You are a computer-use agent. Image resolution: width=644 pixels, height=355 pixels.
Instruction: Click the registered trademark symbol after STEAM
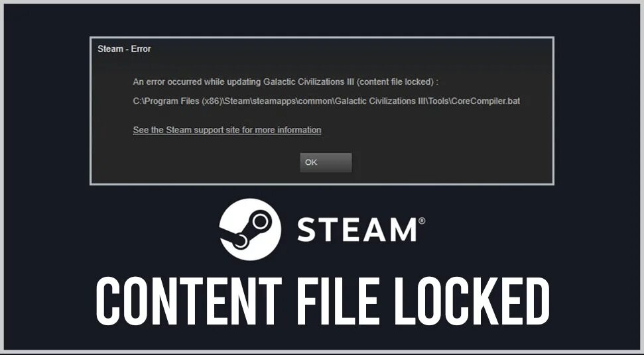click(x=421, y=221)
